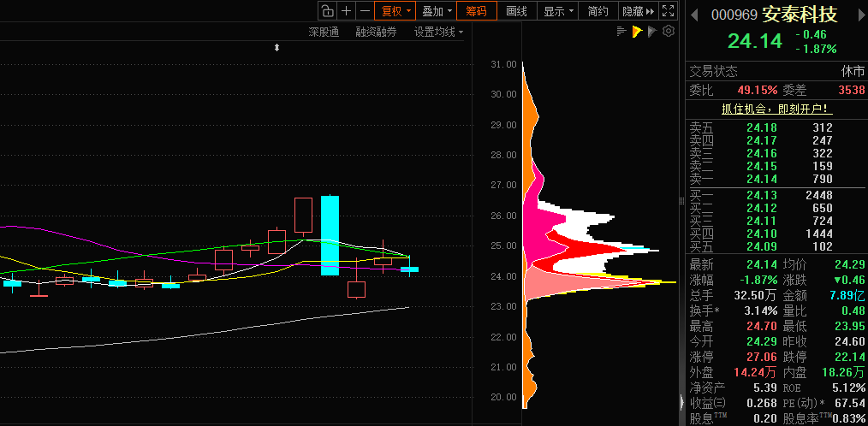Select 买三 row at 24.11

click(776, 221)
